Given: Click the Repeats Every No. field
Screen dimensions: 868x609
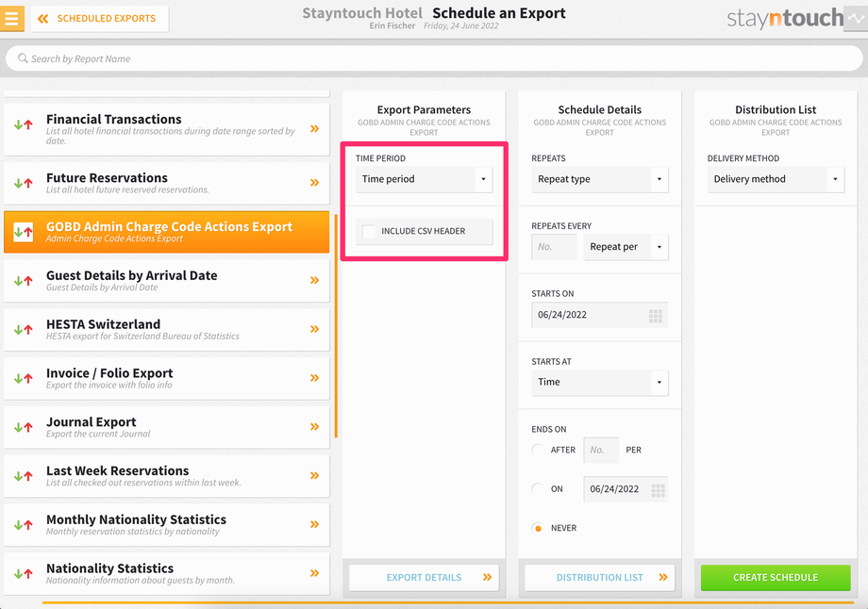Looking at the screenshot, I should pos(554,247).
